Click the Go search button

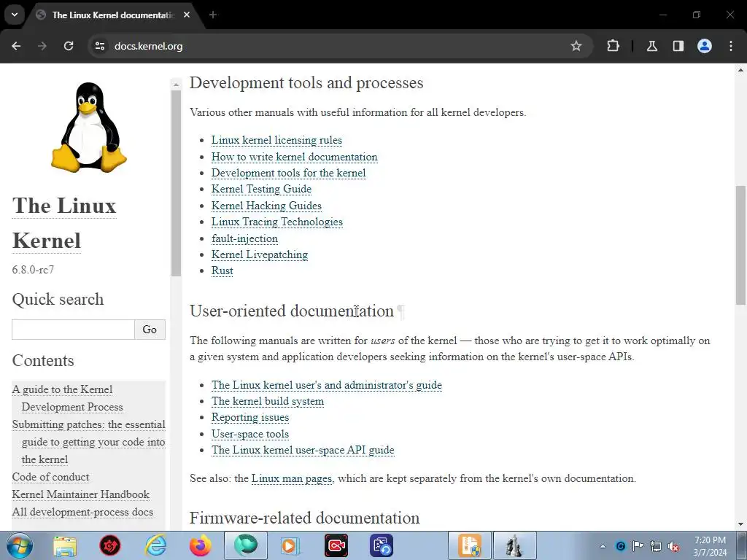click(x=150, y=330)
